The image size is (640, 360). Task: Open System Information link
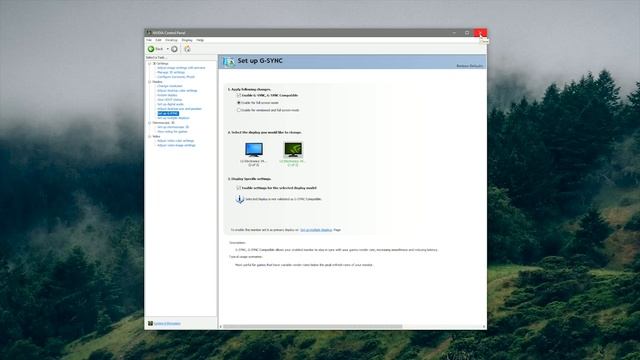(167, 323)
